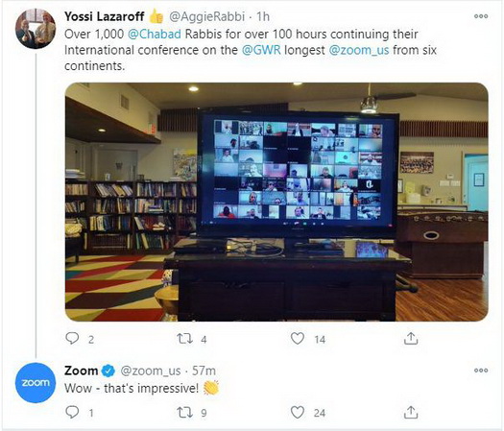504x431 pixels.
Task: Open the @Chabad mention link
Action: [x=155, y=34]
